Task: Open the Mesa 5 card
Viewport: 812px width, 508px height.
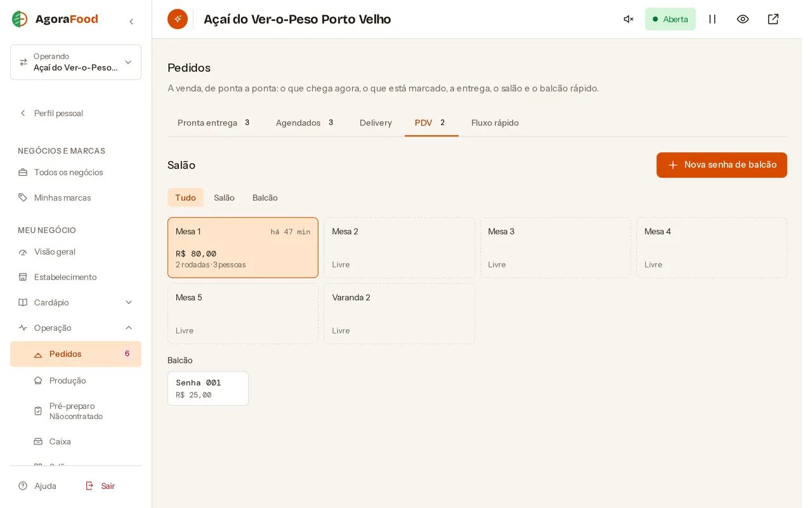Action: [243, 314]
